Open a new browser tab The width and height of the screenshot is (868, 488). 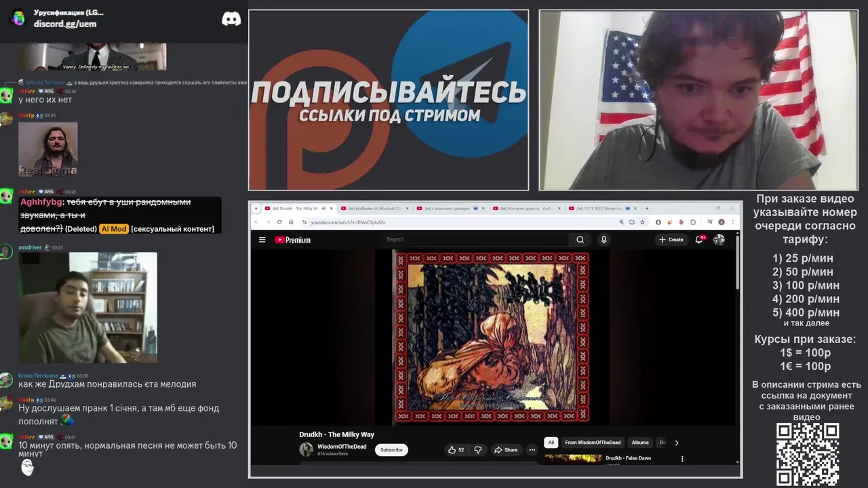[x=647, y=208]
